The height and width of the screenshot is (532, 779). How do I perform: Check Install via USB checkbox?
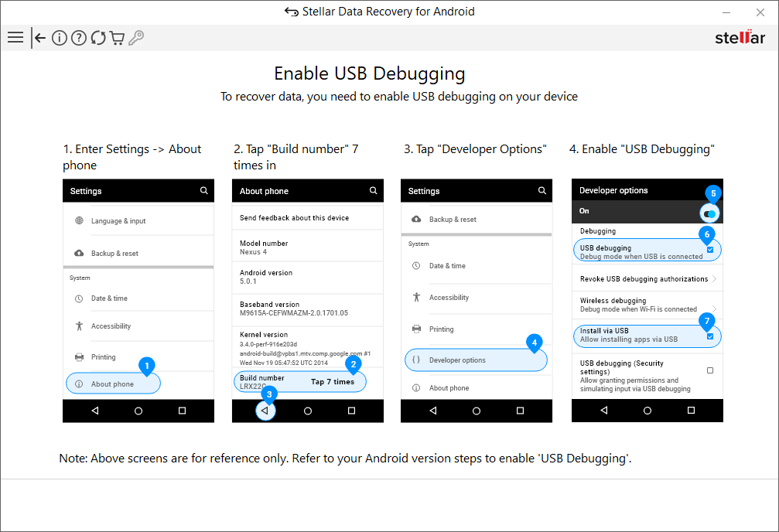coord(709,336)
